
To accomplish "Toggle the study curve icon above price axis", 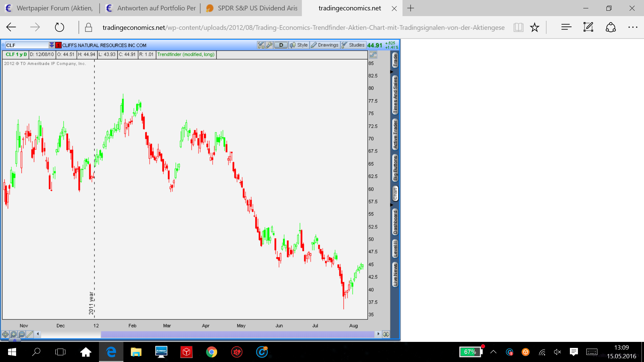I will click(x=373, y=55).
